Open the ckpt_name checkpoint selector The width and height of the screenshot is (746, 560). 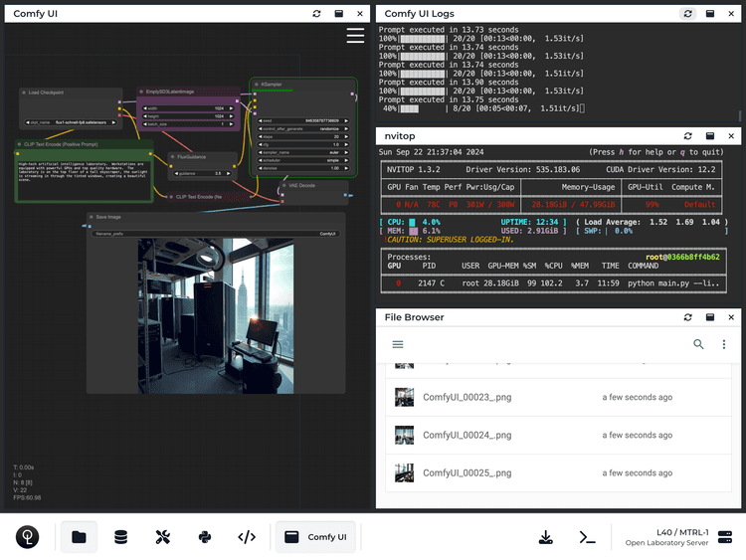(70, 123)
